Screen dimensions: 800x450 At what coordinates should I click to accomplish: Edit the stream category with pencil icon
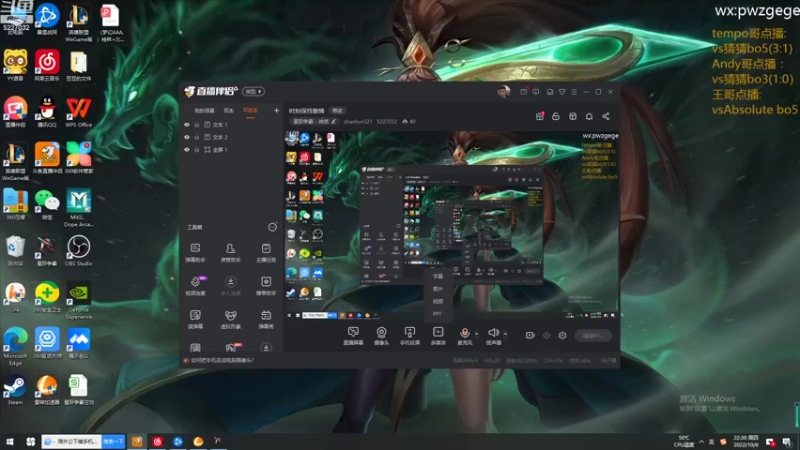tap(334, 121)
